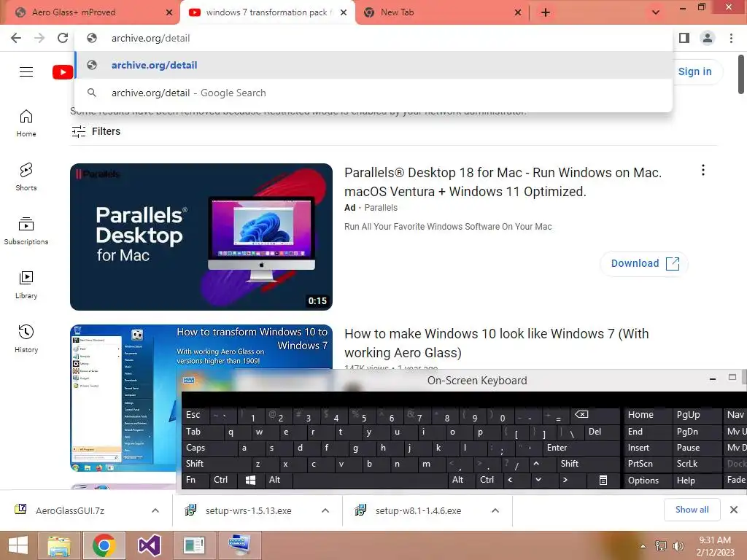Click the red YouTube logo

tap(63, 72)
